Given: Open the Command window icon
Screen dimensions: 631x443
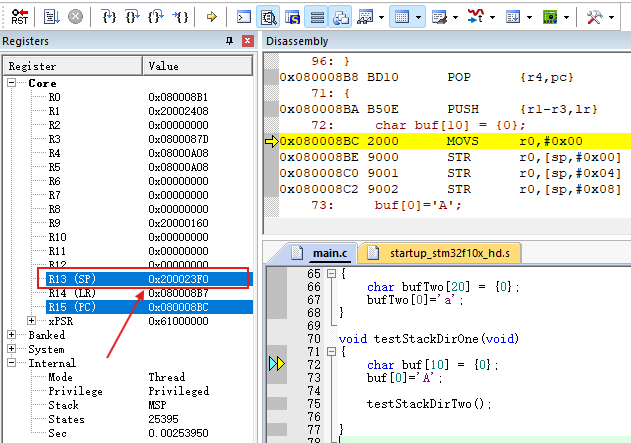Looking at the screenshot, I should pos(244,17).
